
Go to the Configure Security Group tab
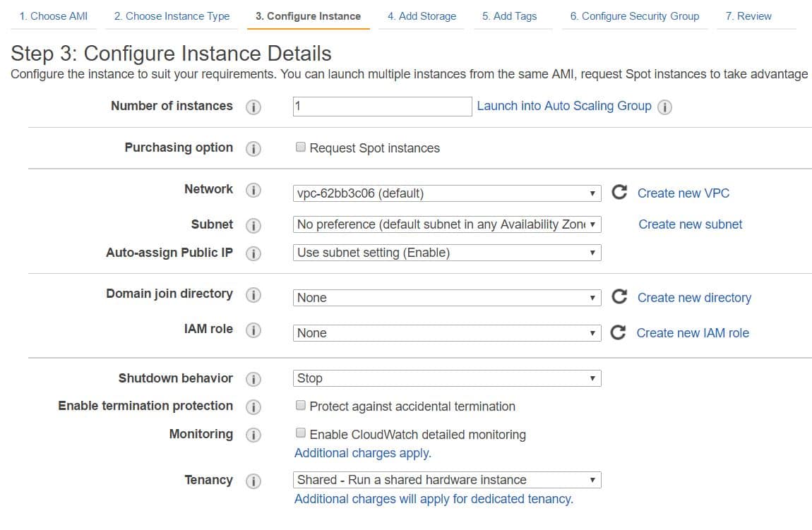pyautogui.click(x=634, y=16)
